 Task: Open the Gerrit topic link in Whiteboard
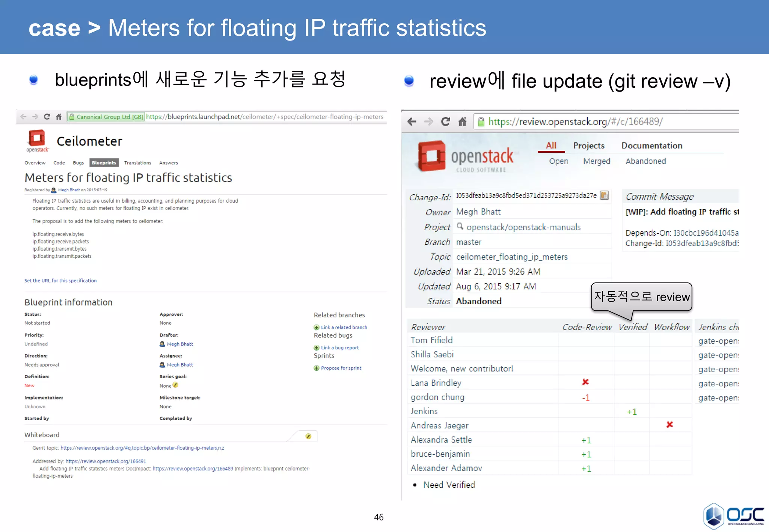click(142, 448)
